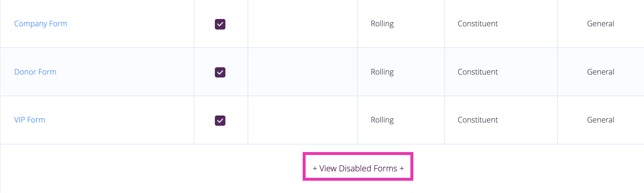644x193 pixels.
Task: Click Constituent in the Donor Form row
Action: [x=478, y=72]
